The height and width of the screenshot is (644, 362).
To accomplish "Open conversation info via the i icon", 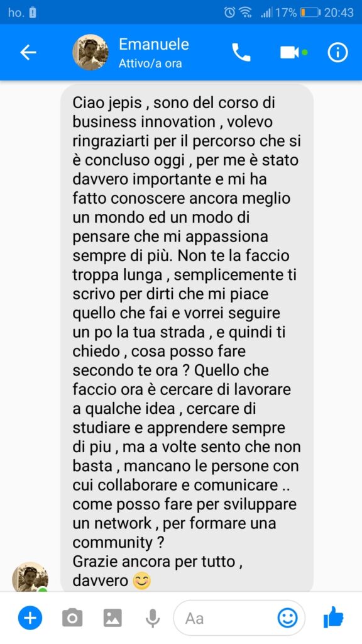I will click(337, 53).
